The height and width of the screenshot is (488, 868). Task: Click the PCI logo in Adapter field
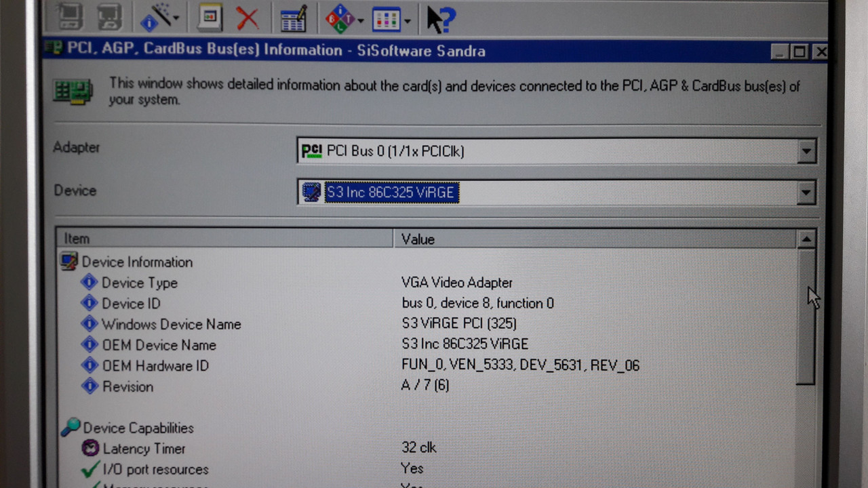click(312, 150)
